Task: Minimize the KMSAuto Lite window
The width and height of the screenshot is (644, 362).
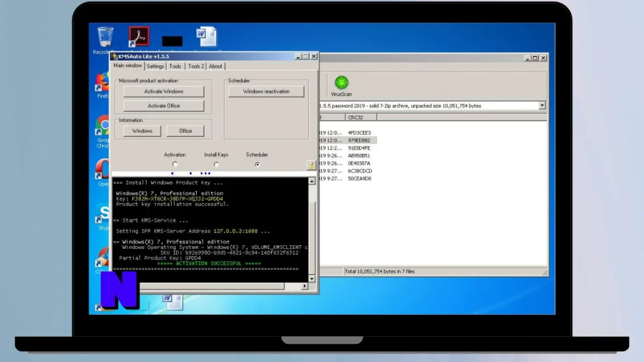Action: coord(297,57)
